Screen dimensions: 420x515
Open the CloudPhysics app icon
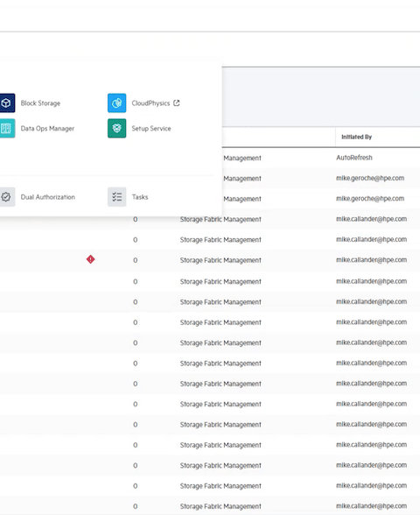click(x=117, y=103)
